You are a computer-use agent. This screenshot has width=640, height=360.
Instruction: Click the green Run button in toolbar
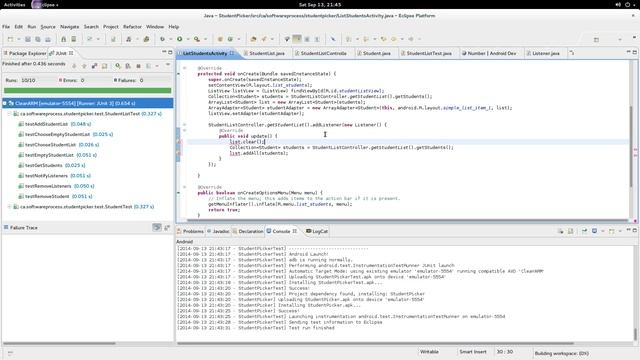pos(180,39)
